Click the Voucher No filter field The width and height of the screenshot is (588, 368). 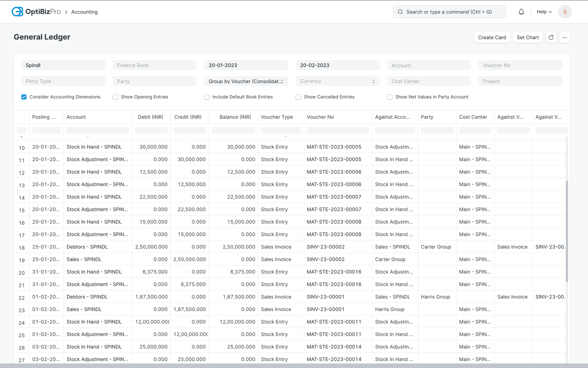[x=520, y=65]
